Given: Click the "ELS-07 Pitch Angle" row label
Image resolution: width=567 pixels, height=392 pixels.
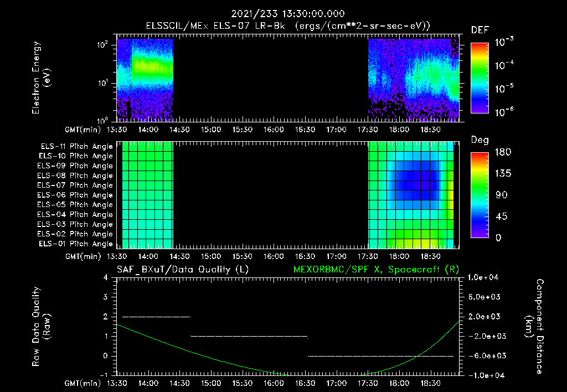Looking at the screenshot, I should pyautogui.click(x=75, y=185).
